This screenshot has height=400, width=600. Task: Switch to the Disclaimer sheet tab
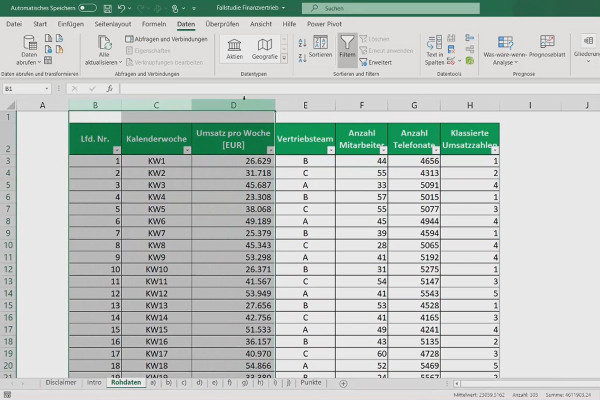[60, 382]
